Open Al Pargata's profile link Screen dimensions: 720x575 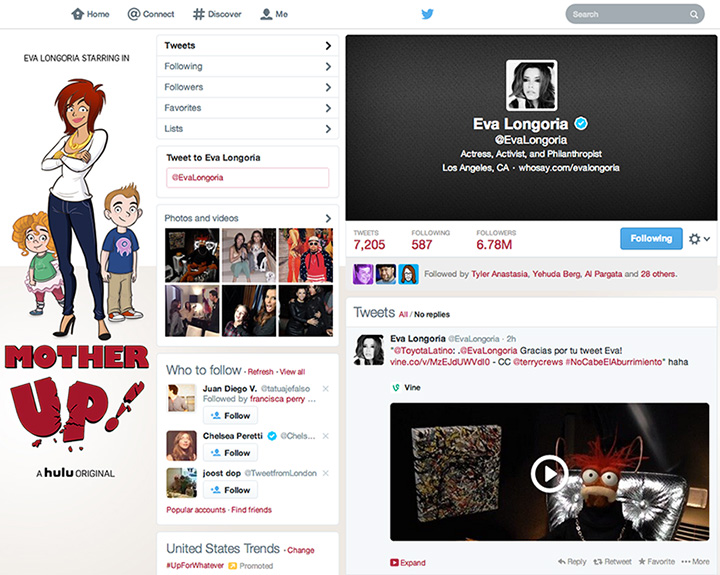click(603, 274)
